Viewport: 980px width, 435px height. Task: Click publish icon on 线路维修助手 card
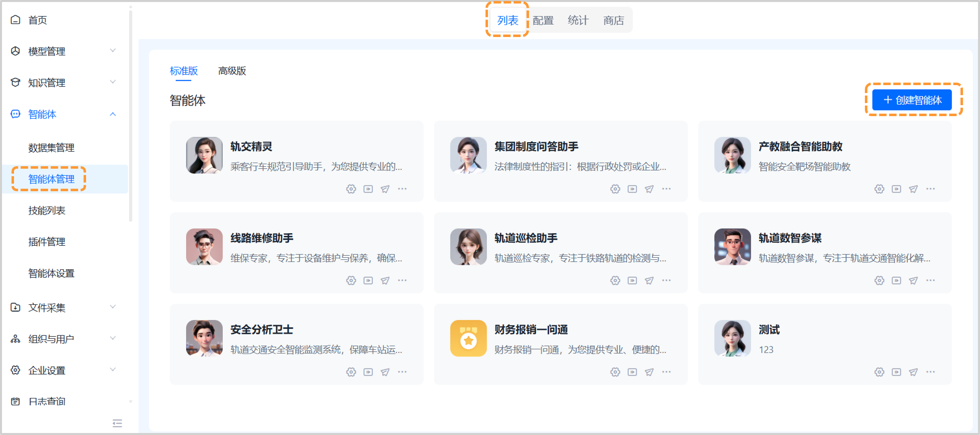(385, 280)
